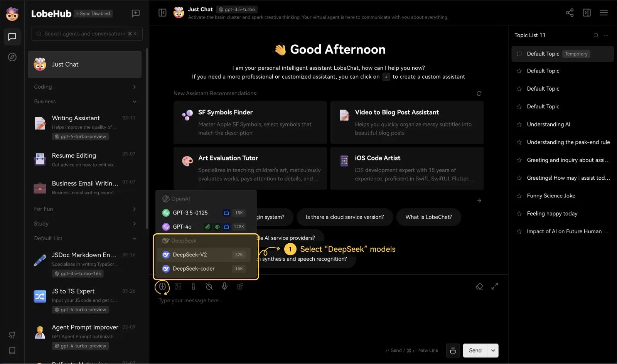Open the Discover compass icon

coord(12,57)
